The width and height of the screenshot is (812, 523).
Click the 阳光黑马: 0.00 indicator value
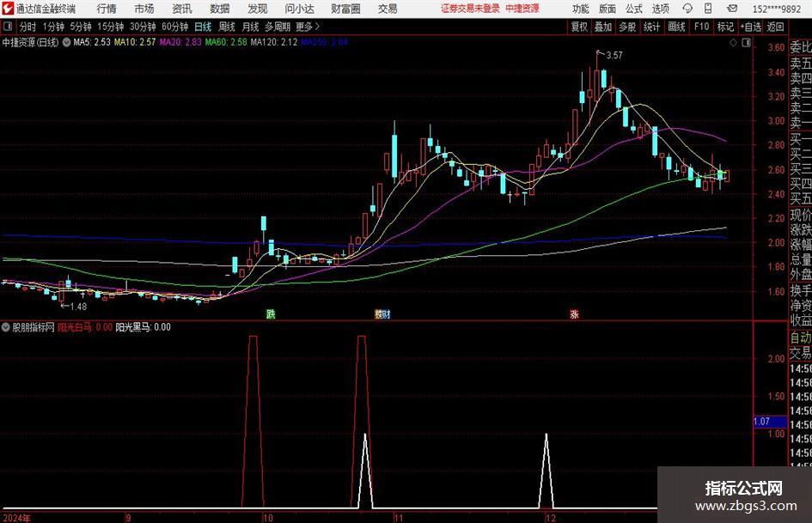(x=143, y=327)
